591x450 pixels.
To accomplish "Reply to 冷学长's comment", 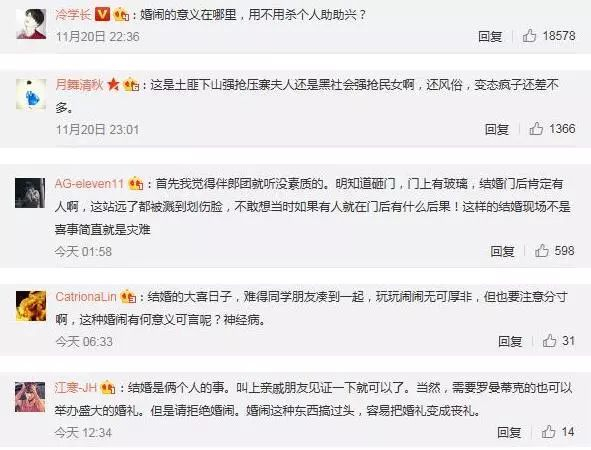I will point(490,36).
